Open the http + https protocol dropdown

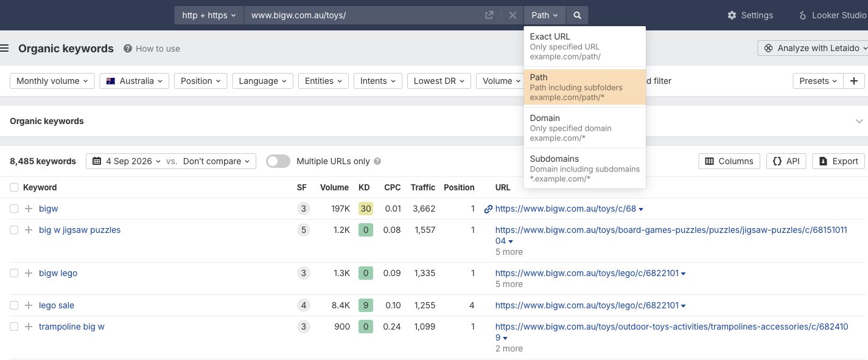[x=209, y=15]
